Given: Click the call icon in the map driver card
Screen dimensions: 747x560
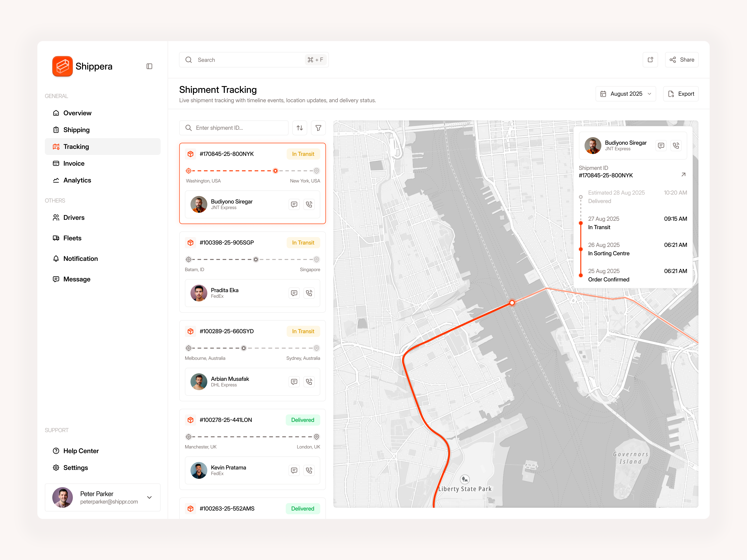Looking at the screenshot, I should [x=676, y=145].
